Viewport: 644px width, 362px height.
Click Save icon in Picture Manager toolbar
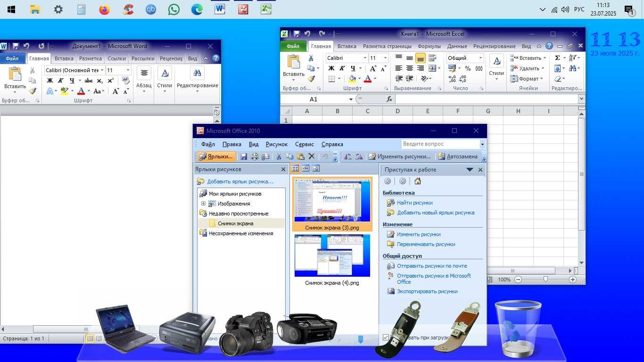coord(244,156)
